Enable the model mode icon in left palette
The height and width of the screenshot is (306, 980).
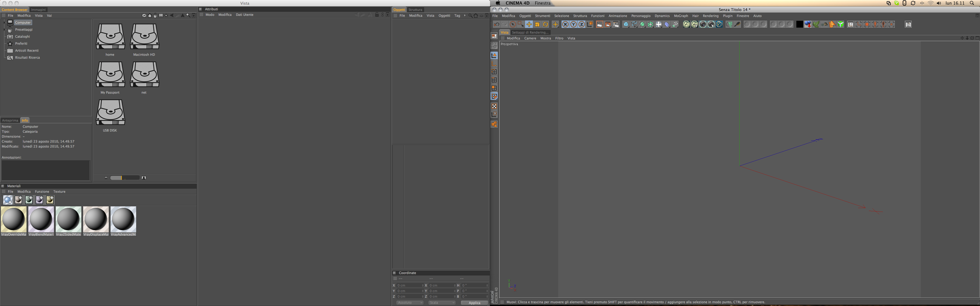click(494, 55)
